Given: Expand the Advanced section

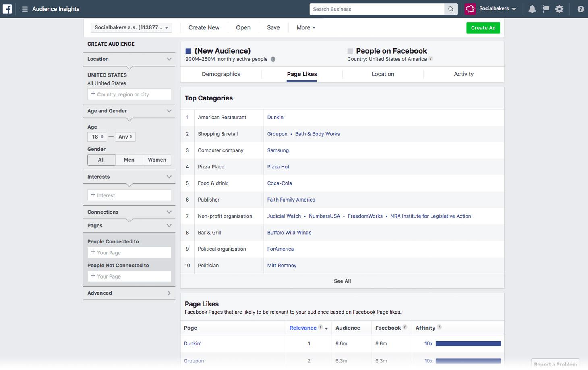Looking at the screenshot, I should (129, 293).
